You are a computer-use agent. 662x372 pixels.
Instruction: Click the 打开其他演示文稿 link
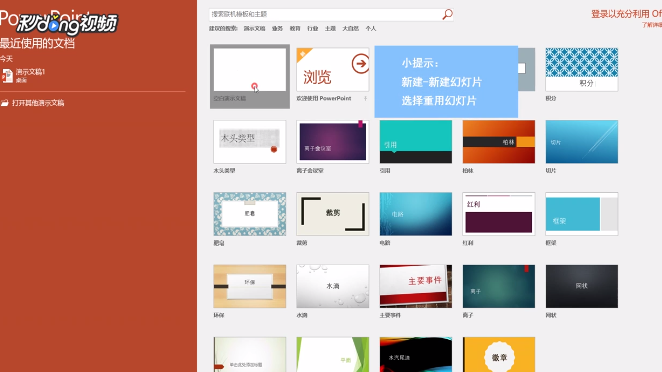tap(38, 103)
